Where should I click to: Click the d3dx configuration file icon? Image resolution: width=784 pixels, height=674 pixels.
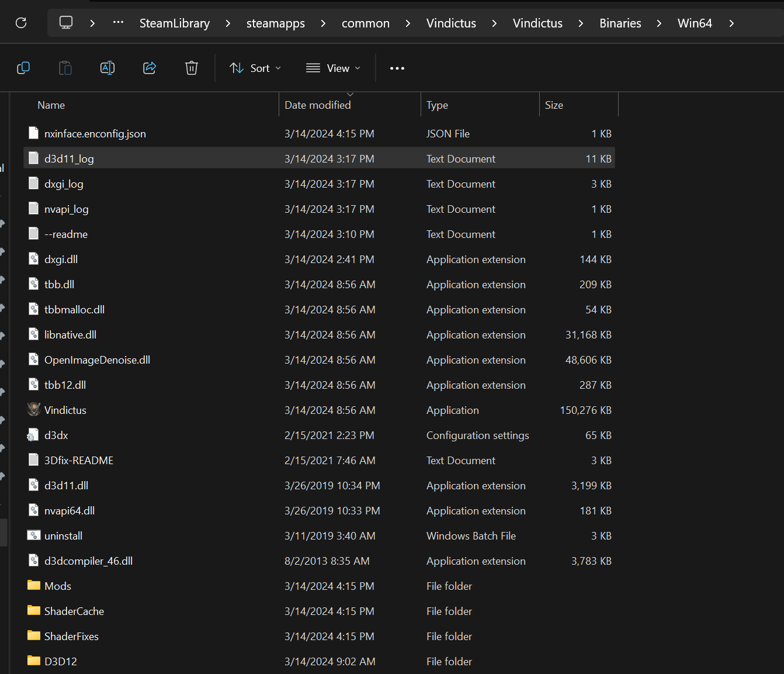point(33,435)
